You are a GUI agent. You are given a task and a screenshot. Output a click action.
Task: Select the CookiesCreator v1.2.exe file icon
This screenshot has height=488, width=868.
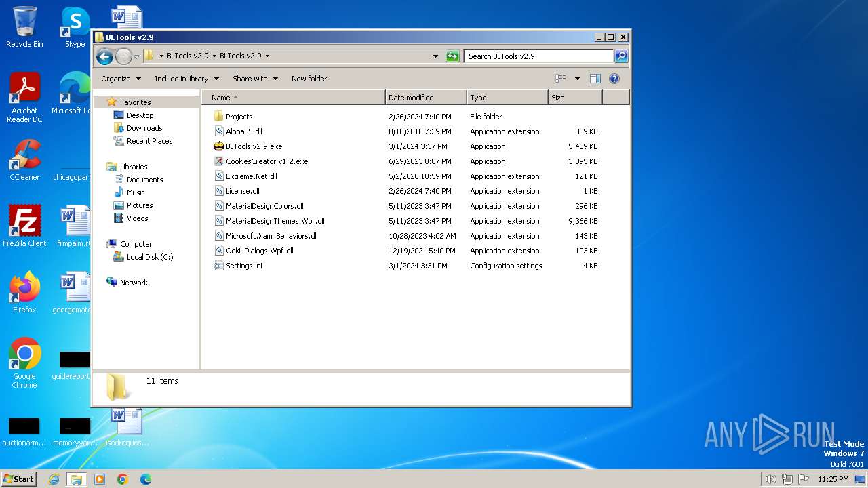click(x=218, y=161)
